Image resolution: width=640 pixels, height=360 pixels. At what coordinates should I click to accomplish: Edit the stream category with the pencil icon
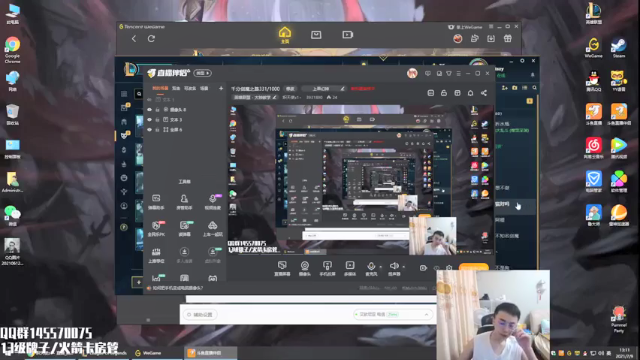point(274,98)
